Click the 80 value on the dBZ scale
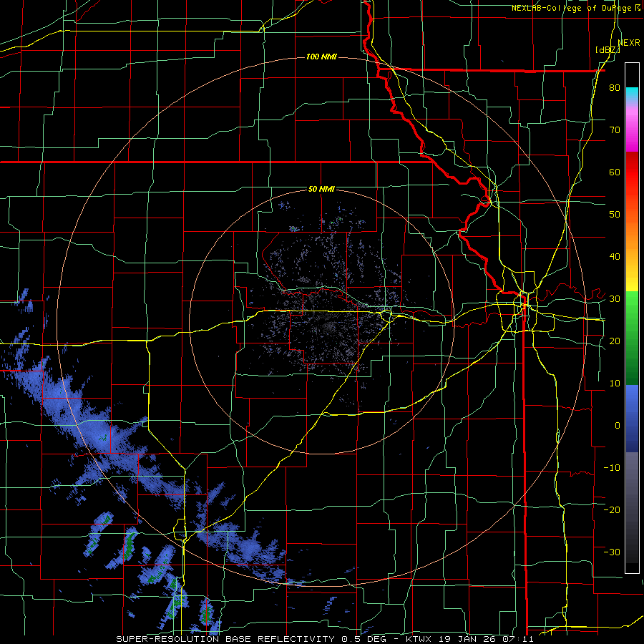This screenshot has width=644, height=644. pyautogui.click(x=615, y=88)
